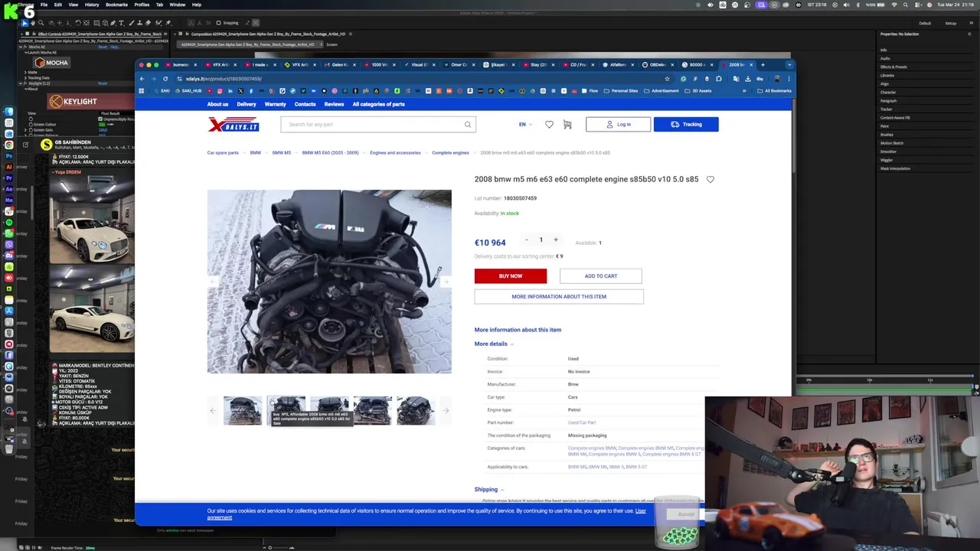Collapse the Mocha AE effect twirl

(x=19, y=47)
